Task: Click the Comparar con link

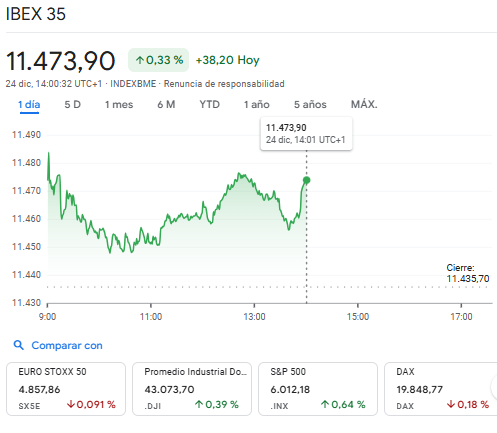Action: pyautogui.click(x=67, y=345)
